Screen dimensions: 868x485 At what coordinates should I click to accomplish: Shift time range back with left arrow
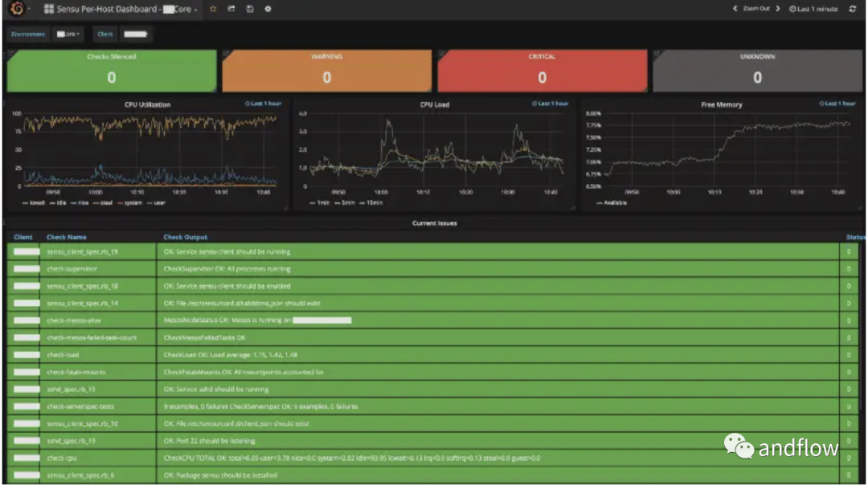point(735,9)
